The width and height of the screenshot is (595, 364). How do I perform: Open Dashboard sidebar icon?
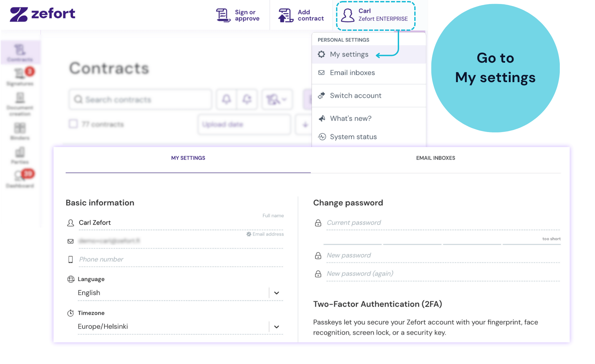[20, 179]
